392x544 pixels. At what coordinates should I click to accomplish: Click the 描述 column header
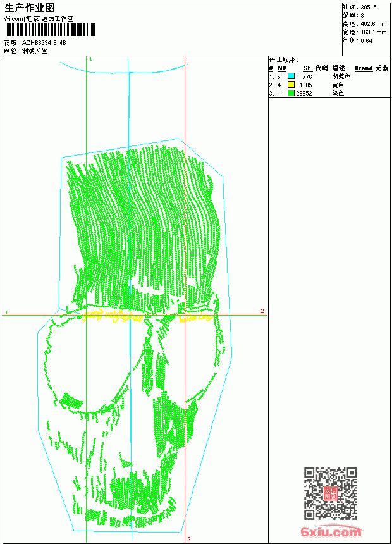(339, 68)
